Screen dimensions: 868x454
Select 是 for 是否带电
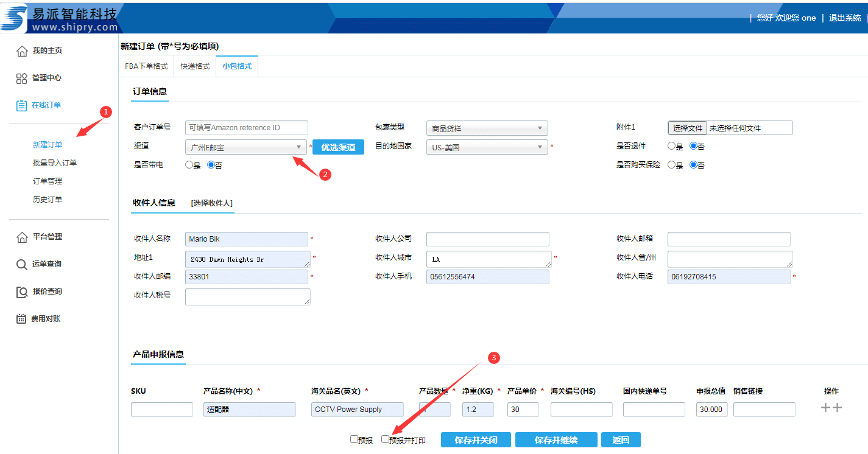pyautogui.click(x=189, y=165)
